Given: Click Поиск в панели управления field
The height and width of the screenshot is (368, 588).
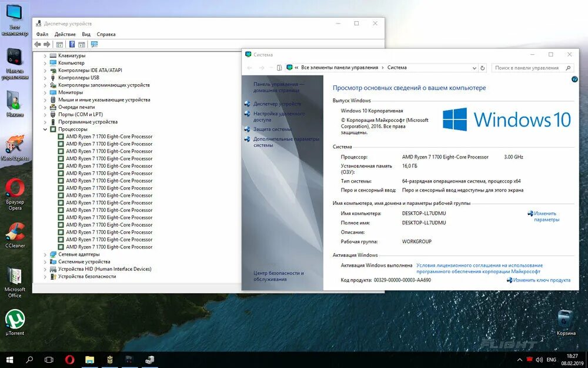Looking at the screenshot, I should click(532, 68).
